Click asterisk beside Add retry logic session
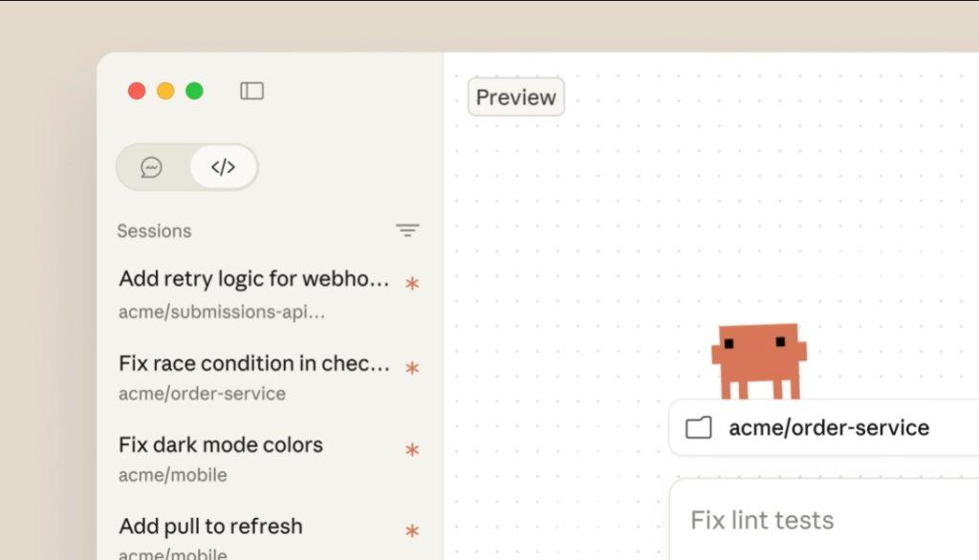This screenshot has width=979, height=560. (x=412, y=284)
